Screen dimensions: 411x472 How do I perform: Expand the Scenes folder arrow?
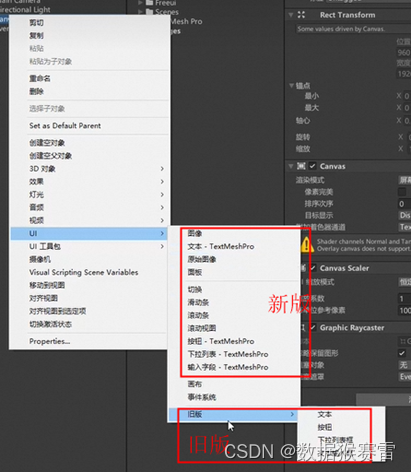(x=140, y=12)
